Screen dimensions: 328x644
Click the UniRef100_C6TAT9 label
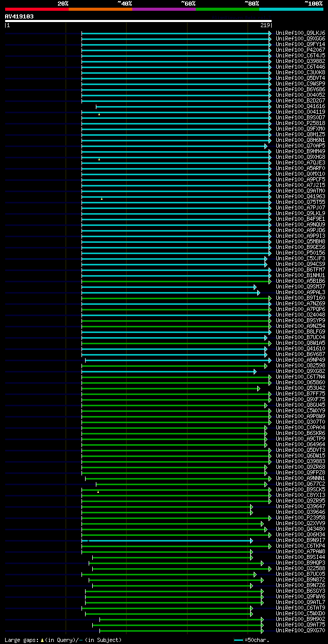[x=300, y=608]
